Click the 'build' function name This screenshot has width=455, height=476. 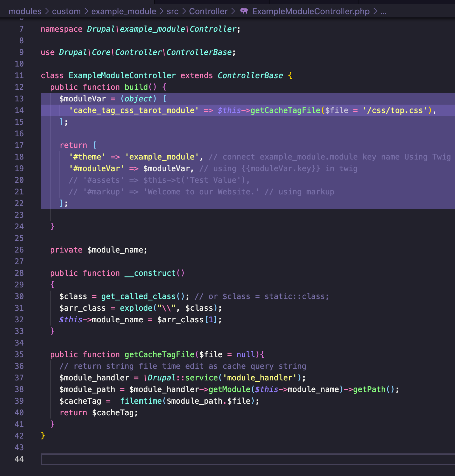(x=136, y=87)
